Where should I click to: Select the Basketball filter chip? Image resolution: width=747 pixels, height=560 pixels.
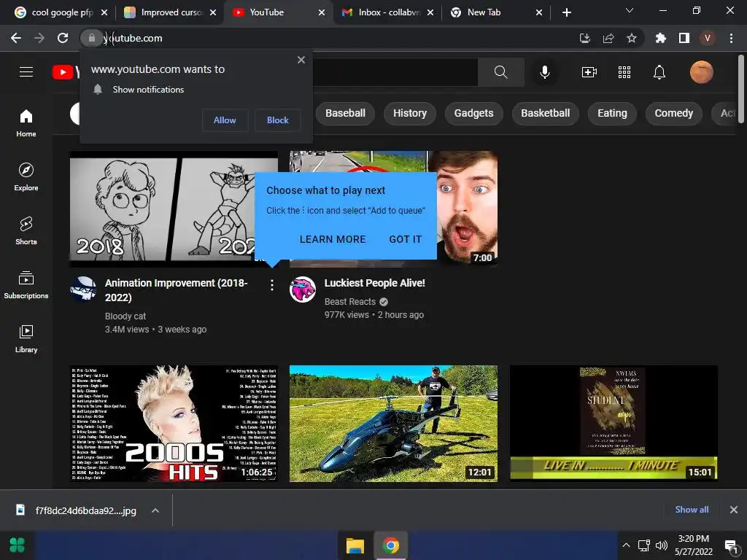pyautogui.click(x=545, y=113)
